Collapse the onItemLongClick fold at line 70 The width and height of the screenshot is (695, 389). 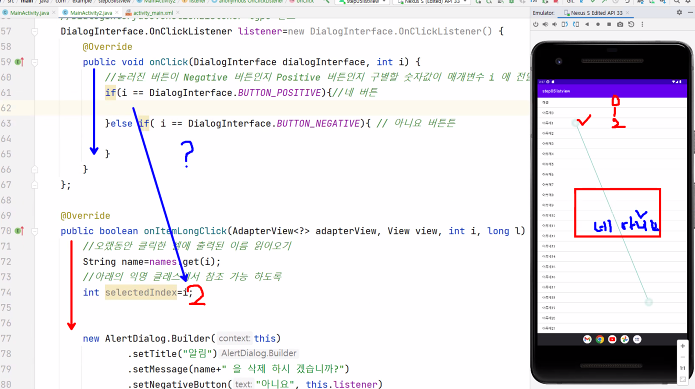pyautogui.click(x=35, y=231)
